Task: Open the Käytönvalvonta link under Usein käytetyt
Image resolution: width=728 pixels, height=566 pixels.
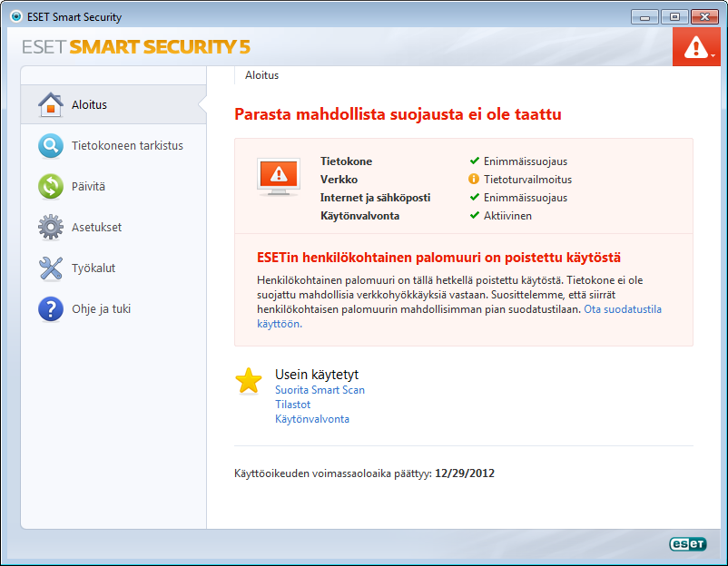Action: pyautogui.click(x=312, y=419)
